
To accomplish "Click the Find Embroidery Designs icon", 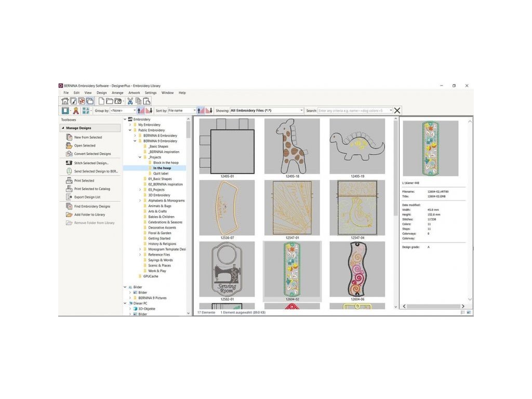I will pyautogui.click(x=69, y=206).
